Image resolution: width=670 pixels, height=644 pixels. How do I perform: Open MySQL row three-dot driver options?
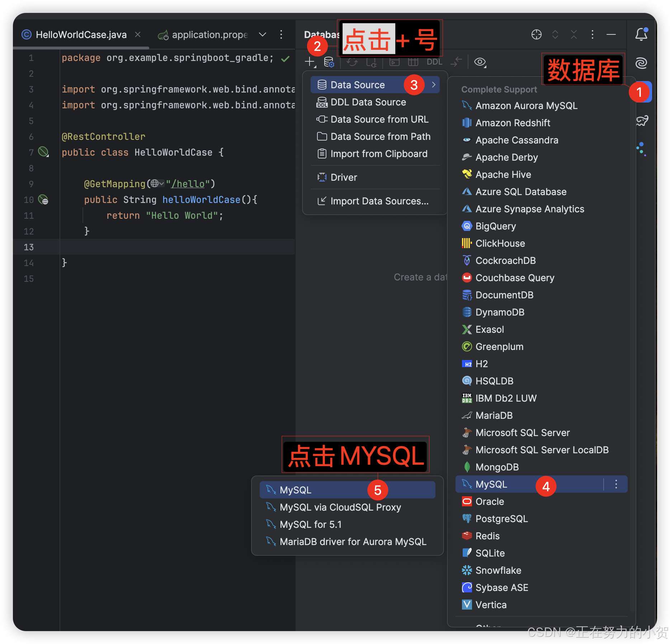click(616, 484)
